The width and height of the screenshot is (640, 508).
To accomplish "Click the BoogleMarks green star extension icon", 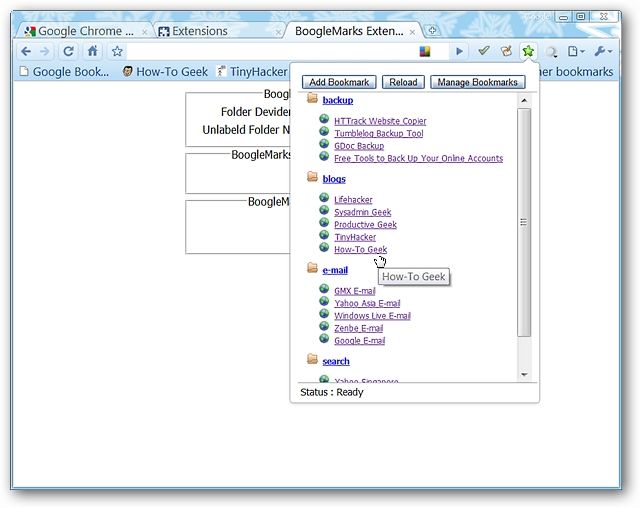I will click(528, 51).
